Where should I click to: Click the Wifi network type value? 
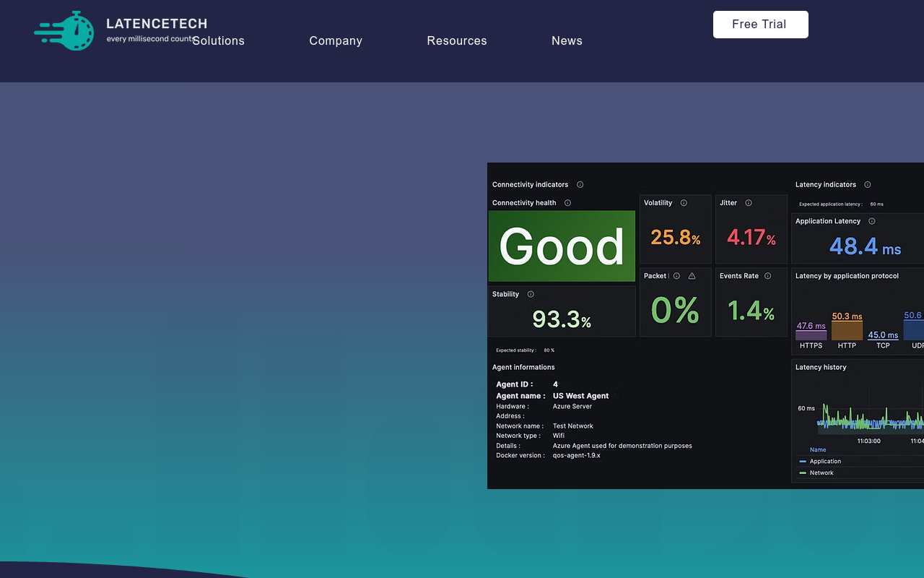pos(559,436)
